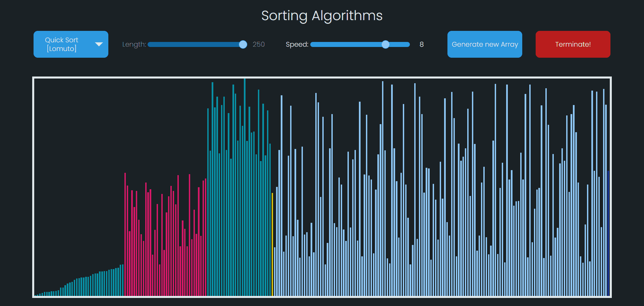This screenshot has height=306, width=644.
Task: Click the Speed label
Action: (297, 44)
